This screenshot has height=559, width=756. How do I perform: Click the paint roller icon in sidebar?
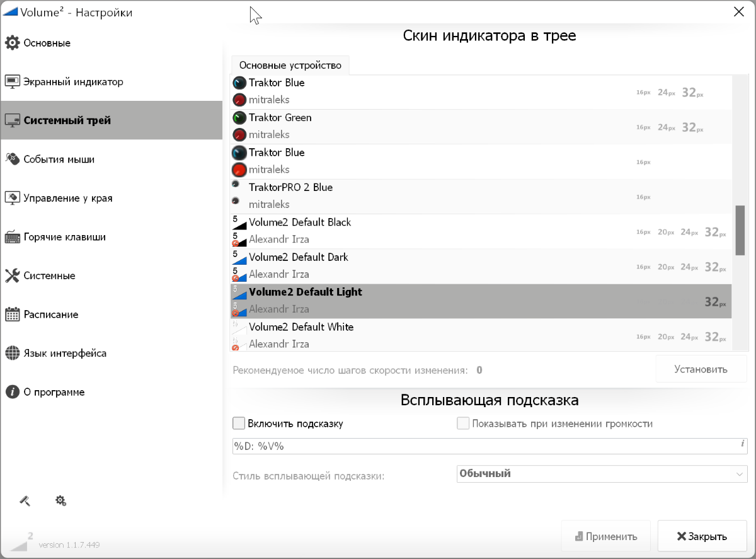click(25, 500)
